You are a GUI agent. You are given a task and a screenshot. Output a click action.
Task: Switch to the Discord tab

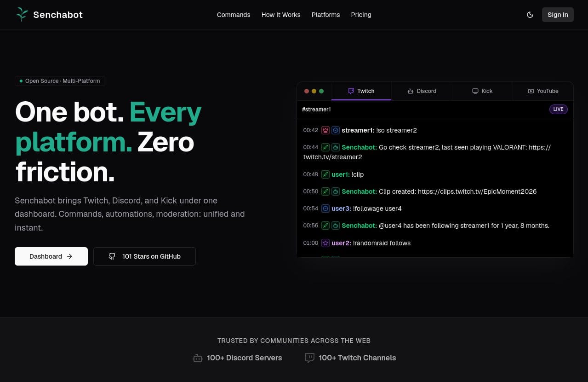[422, 91]
